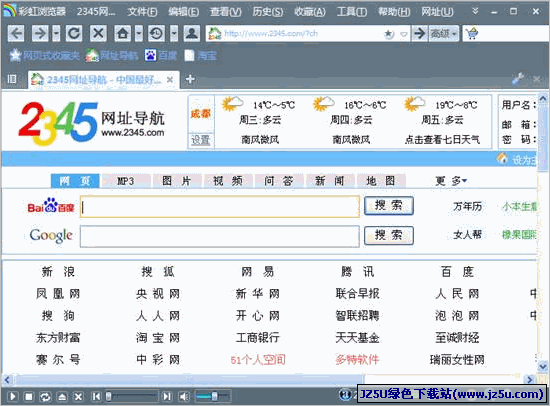Click the Go arrow next to address bar
Viewport: 550px width, 406px height.
tap(420, 34)
